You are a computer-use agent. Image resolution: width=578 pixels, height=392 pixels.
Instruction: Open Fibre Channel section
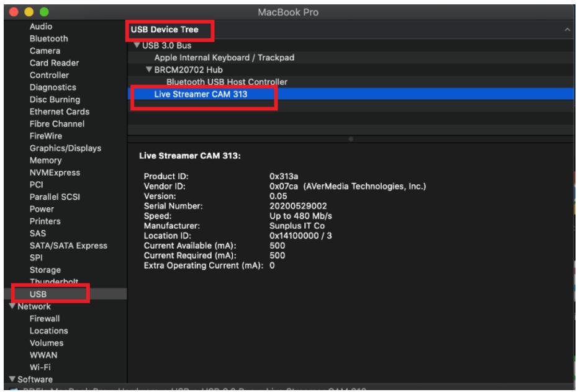[56, 124]
